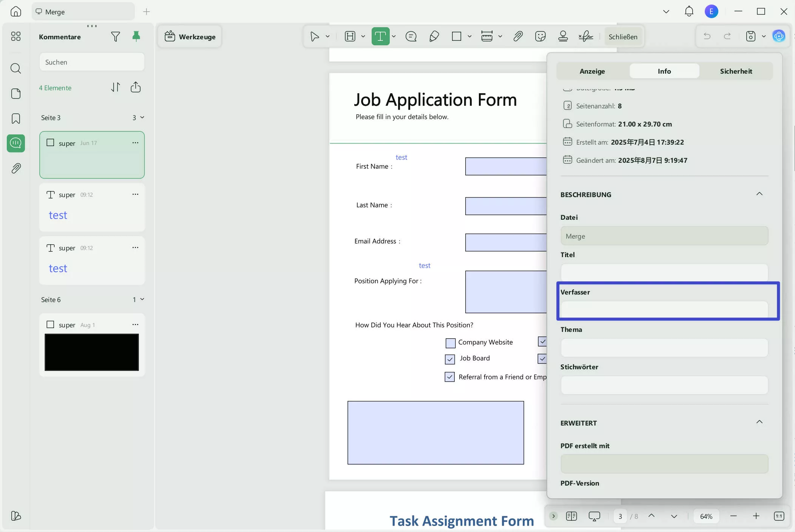
Task: Select the sticky note comment tool
Action: (411, 36)
